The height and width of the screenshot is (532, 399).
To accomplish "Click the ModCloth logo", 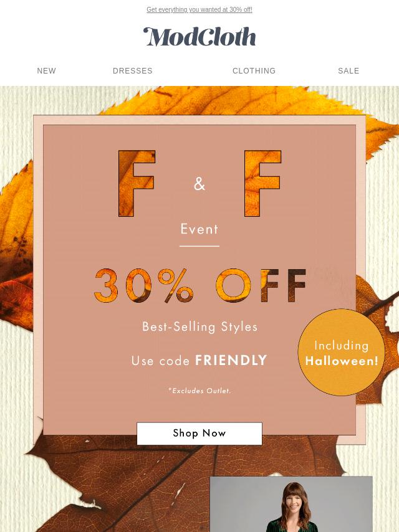I will 199,37.
